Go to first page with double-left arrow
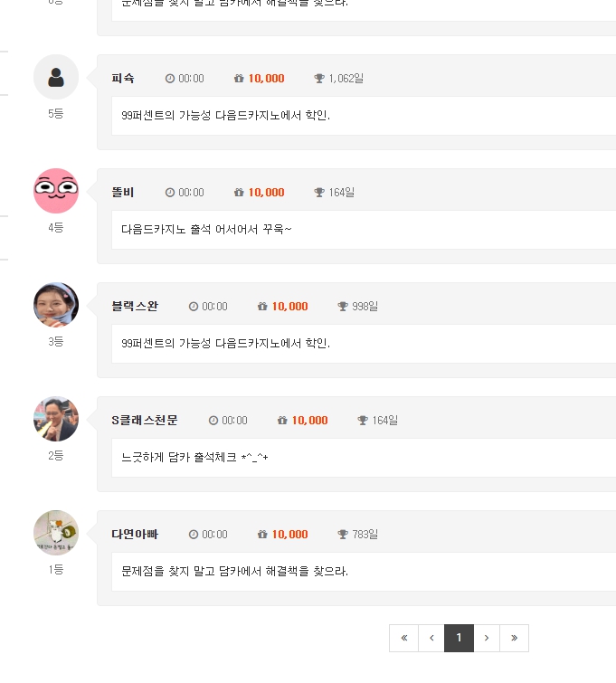This screenshot has height=683, width=616. 403,638
